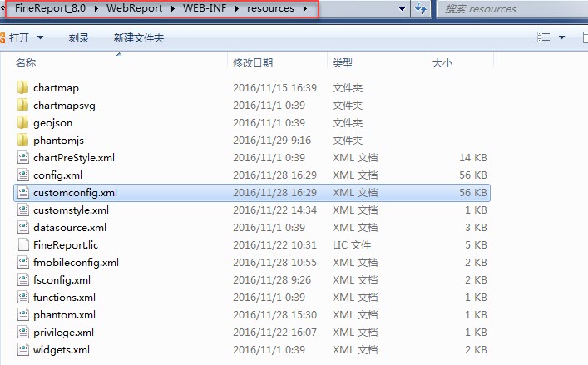Select the privilege.xml file name
Image resolution: width=588 pixels, height=365 pixels.
click(x=63, y=332)
